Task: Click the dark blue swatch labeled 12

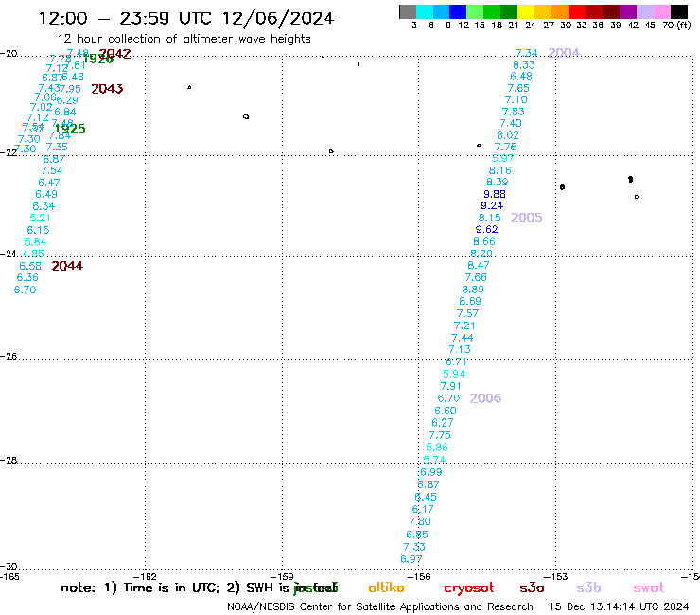Action: click(x=458, y=11)
